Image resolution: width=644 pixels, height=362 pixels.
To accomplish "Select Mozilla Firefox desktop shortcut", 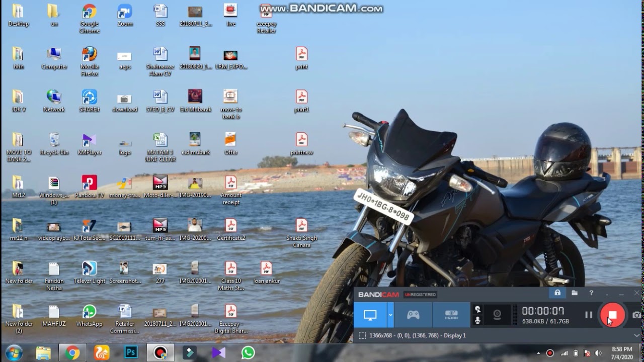I will [x=89, y=61].
